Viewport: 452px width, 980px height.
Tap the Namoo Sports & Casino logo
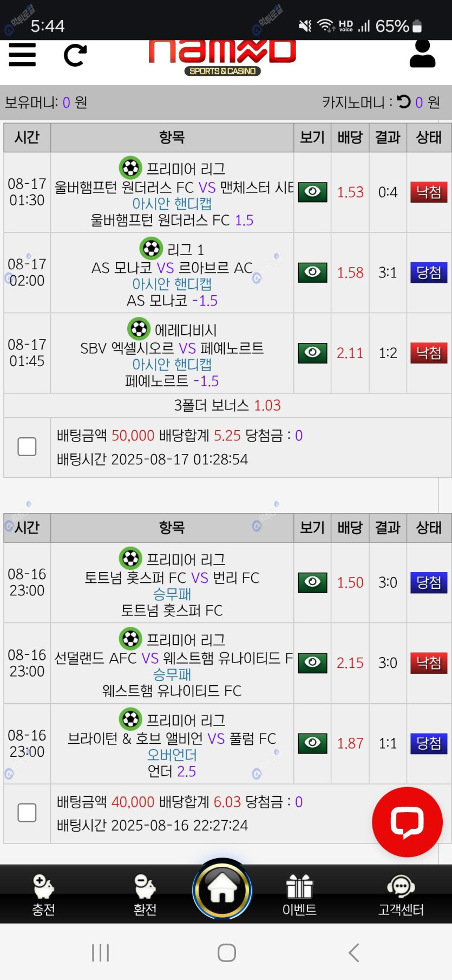pyautogui.click(x=222, y=57)
